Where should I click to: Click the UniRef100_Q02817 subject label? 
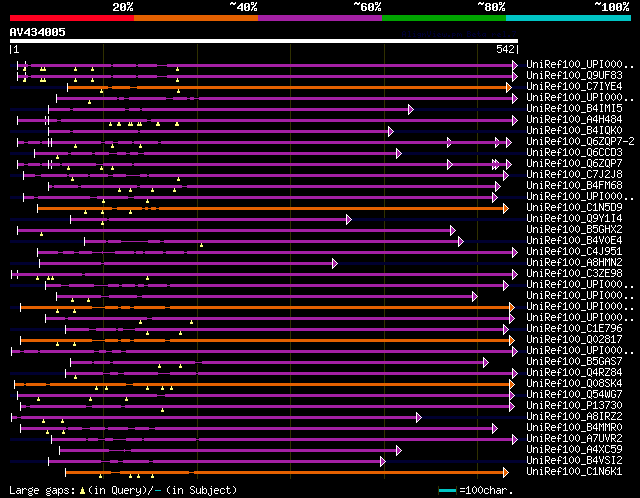[574, 340]
